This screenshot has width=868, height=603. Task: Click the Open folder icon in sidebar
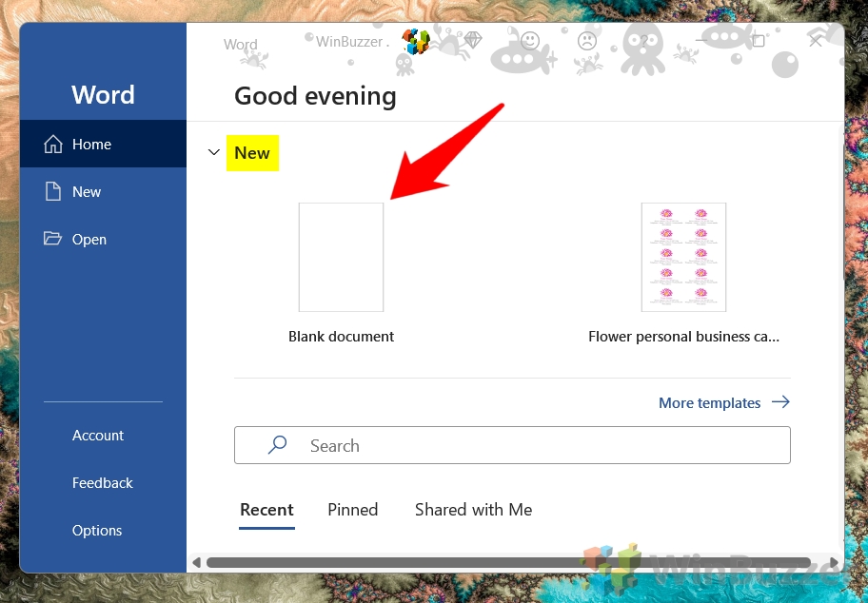52,239
